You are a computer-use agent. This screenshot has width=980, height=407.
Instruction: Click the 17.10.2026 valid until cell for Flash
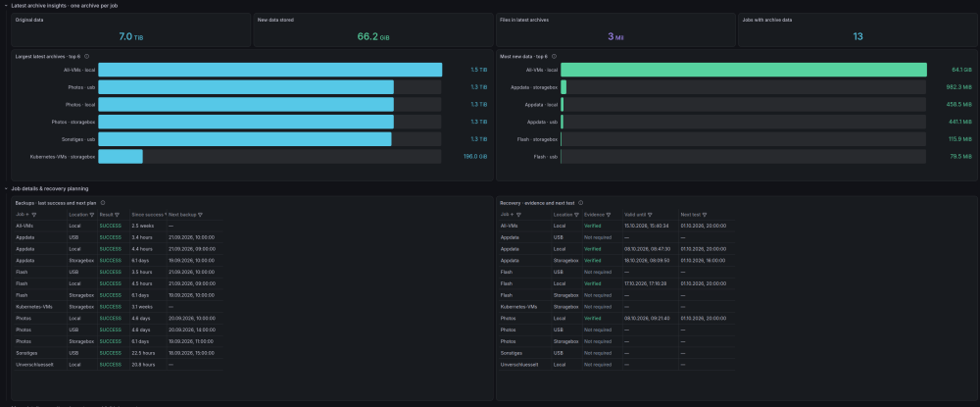pyautogui.click(x=650, y=283)
